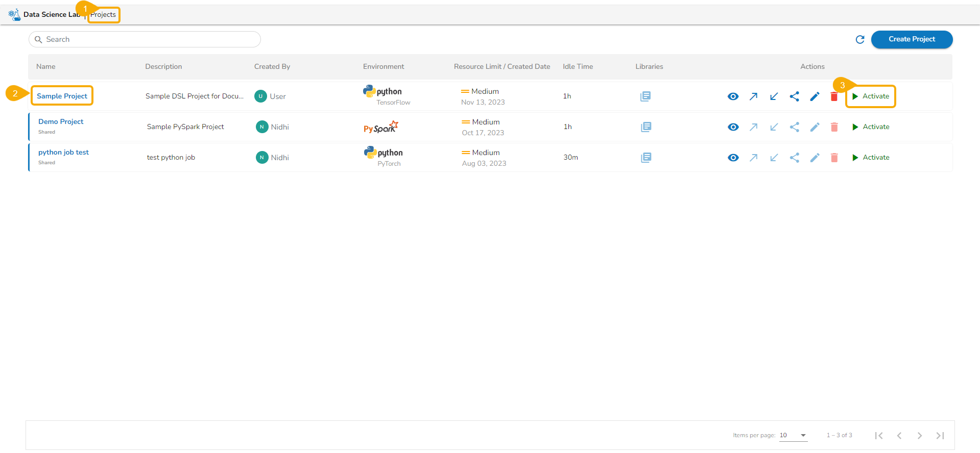This screenshot has width=980, height=453.
Task: Open Libraries icon for python job test
Action: click(x=646, y=158)
